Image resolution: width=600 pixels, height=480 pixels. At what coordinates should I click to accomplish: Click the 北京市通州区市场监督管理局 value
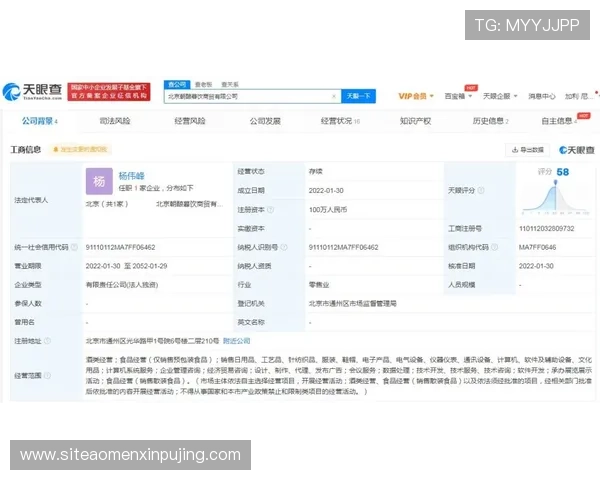(353, 304)
